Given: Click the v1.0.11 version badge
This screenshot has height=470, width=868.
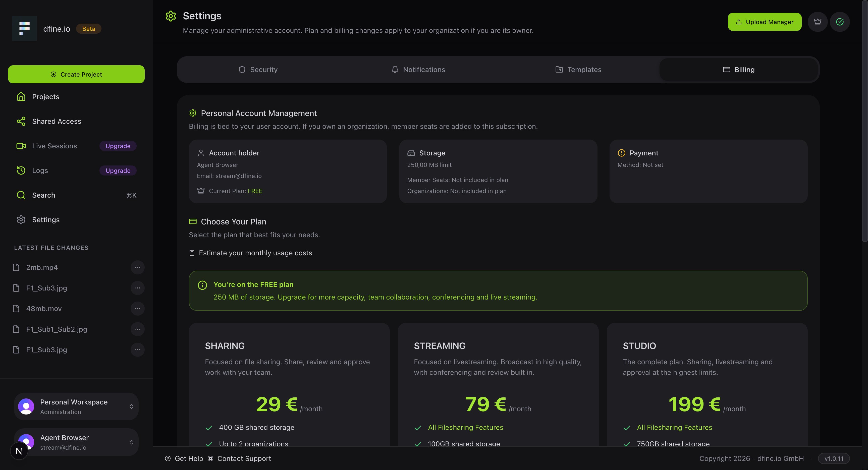Looking at the screenshot, I should coord(834,458).
